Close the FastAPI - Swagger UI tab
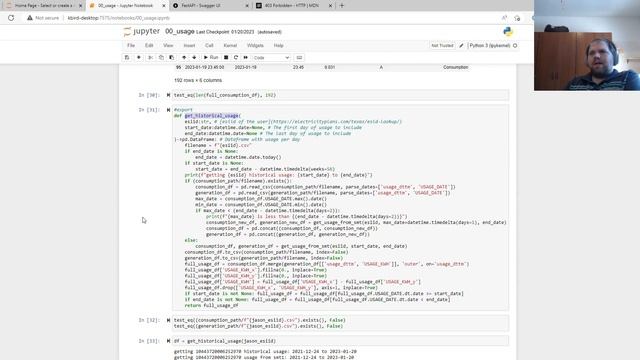The image size is (640, 360). tap(247, 6)
